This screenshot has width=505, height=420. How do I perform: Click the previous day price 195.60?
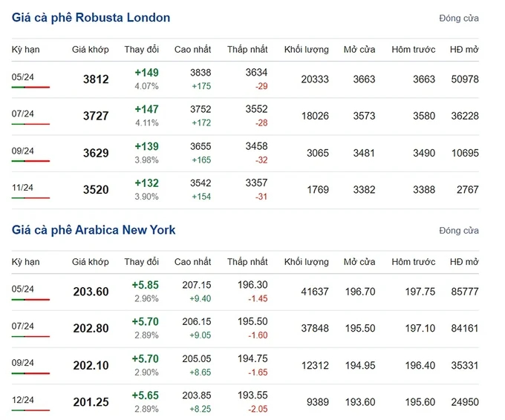pyautogui.click(x=420, y=402)
